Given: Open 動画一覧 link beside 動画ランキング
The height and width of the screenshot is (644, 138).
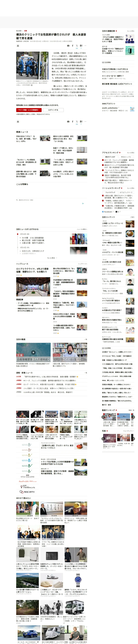Looking at the screenshot, I should (131, 410).
